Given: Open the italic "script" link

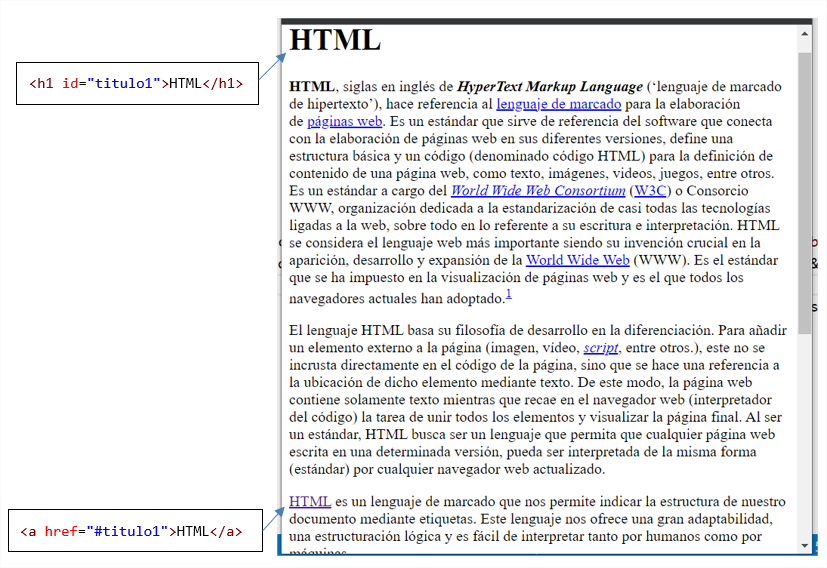Looking at the screenshot, I should click(601, 348).
